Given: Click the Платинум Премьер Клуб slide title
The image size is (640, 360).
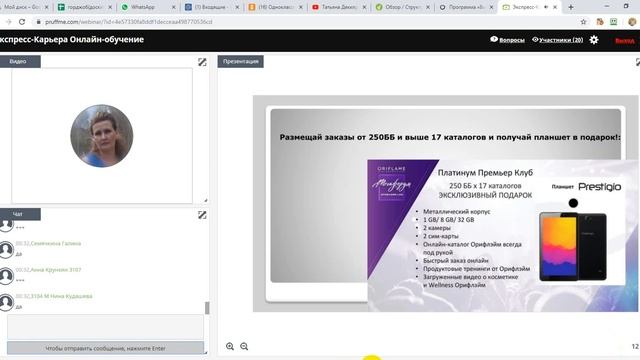Looking at the screenshot, I should point(485,173).
